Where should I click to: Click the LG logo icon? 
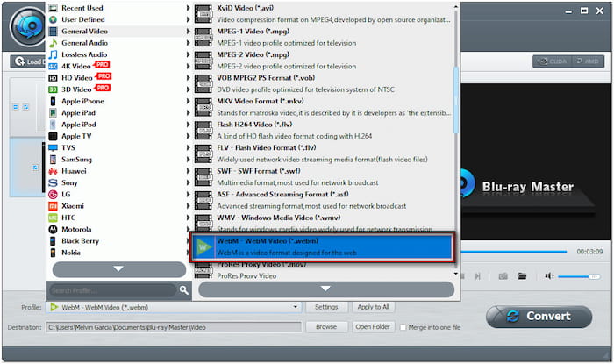[x=53, y=194]
